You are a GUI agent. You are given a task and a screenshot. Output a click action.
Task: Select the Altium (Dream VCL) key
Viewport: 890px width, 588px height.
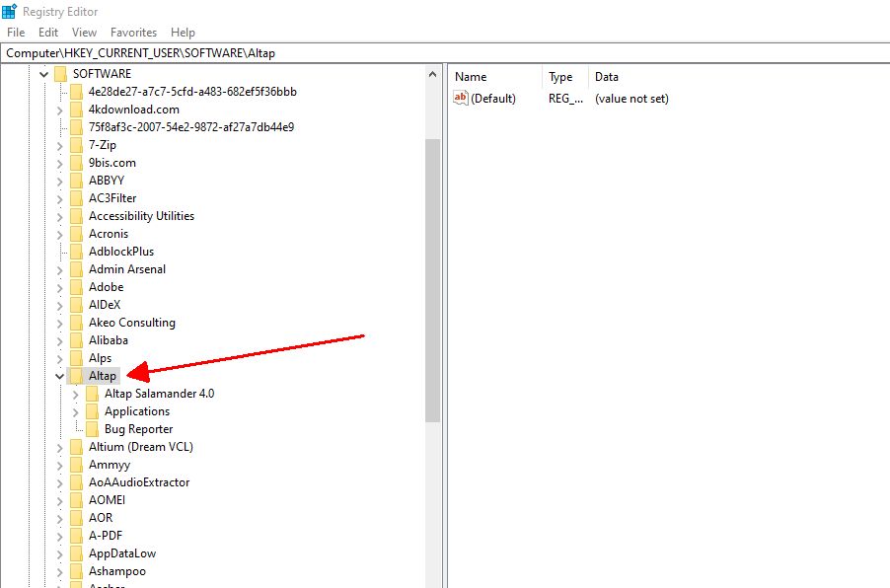[x=140, y=447]
